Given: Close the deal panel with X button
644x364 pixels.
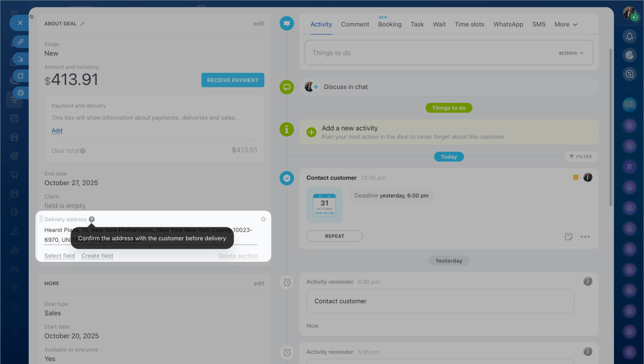Looking at the screenshot, I should pos(20,23).
